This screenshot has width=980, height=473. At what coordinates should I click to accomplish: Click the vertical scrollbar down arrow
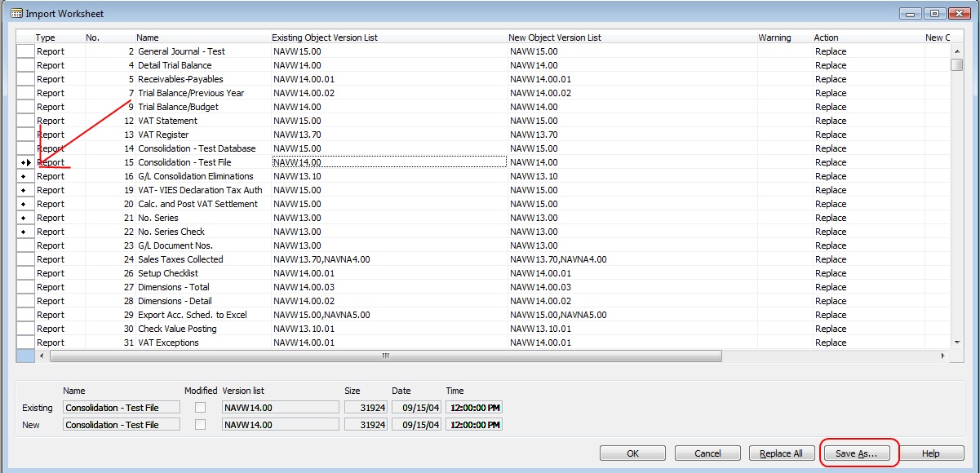point(956,343)
